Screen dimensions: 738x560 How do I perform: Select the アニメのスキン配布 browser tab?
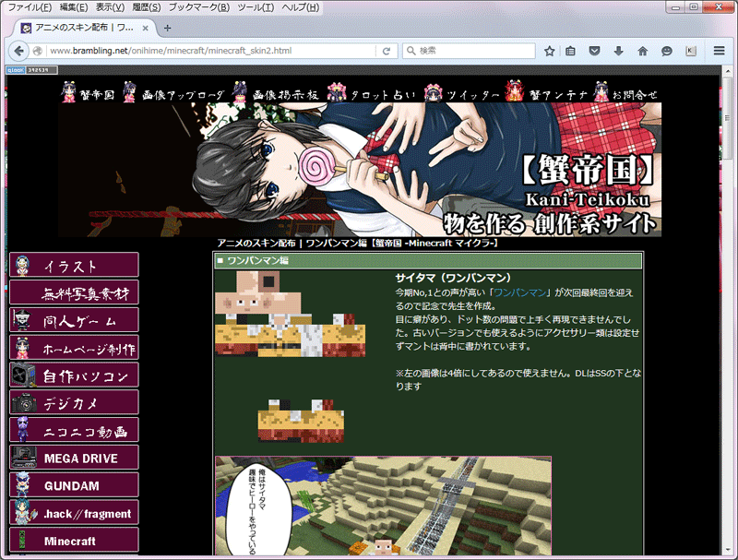coord(85,28)
